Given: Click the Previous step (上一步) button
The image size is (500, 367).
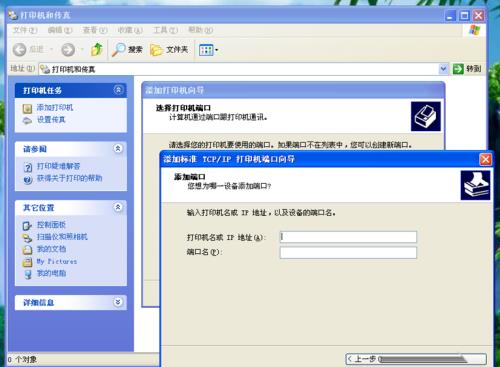Looking at the screenshot, I should [416, 359].
